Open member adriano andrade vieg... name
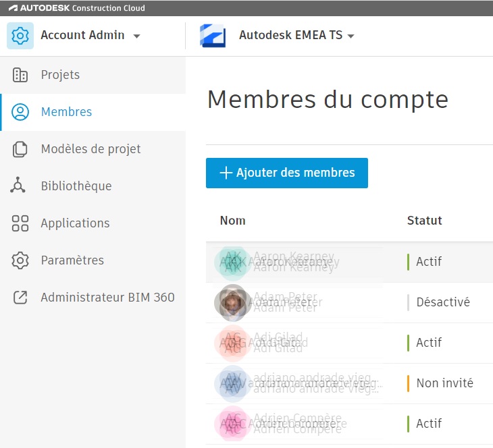Viewport: 493px width, 448px height. 315,384
